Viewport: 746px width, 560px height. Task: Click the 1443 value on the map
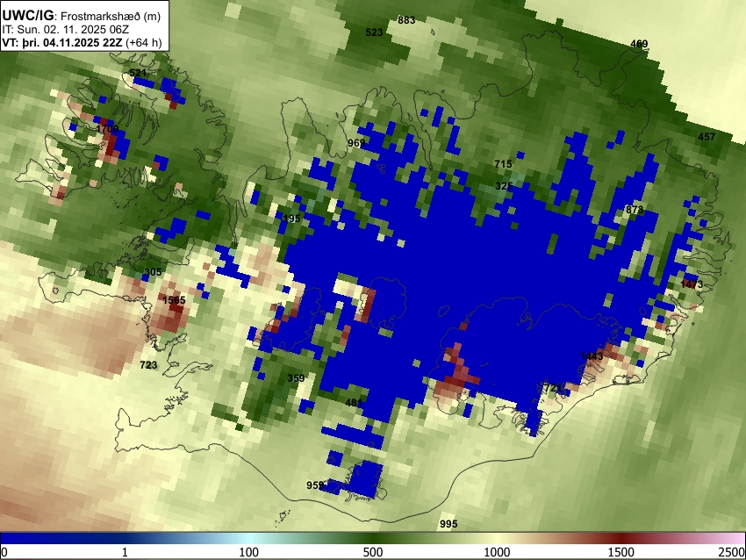coord(592,355)
